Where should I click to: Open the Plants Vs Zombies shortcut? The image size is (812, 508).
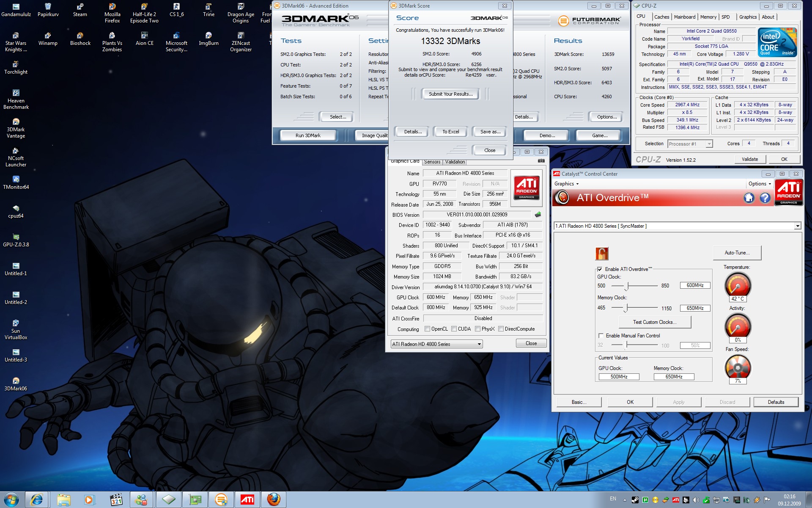point(112,42)
